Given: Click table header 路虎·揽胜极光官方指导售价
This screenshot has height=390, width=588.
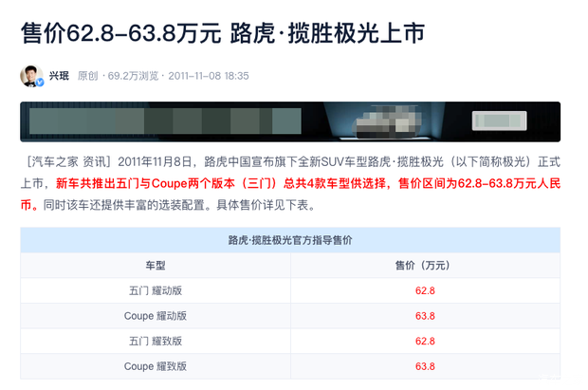Looking at the screenshot, I should 290,240.
